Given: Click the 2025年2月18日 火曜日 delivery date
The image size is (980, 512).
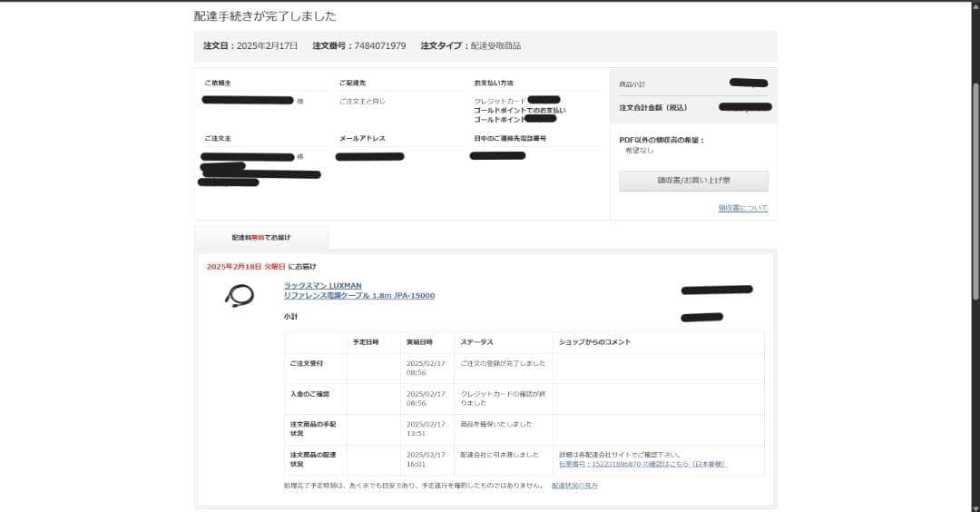Looking at the screenshot, I should (246, 267).
